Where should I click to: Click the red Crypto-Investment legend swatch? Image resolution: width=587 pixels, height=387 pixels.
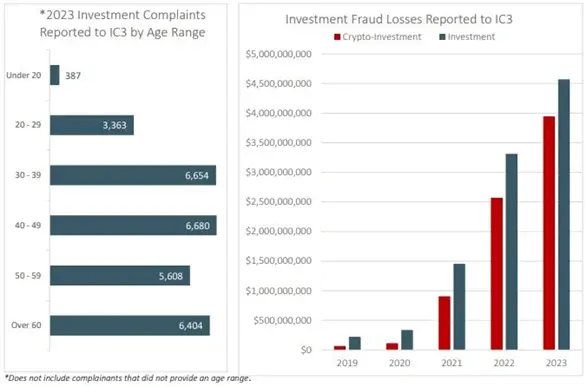point(337,37)
